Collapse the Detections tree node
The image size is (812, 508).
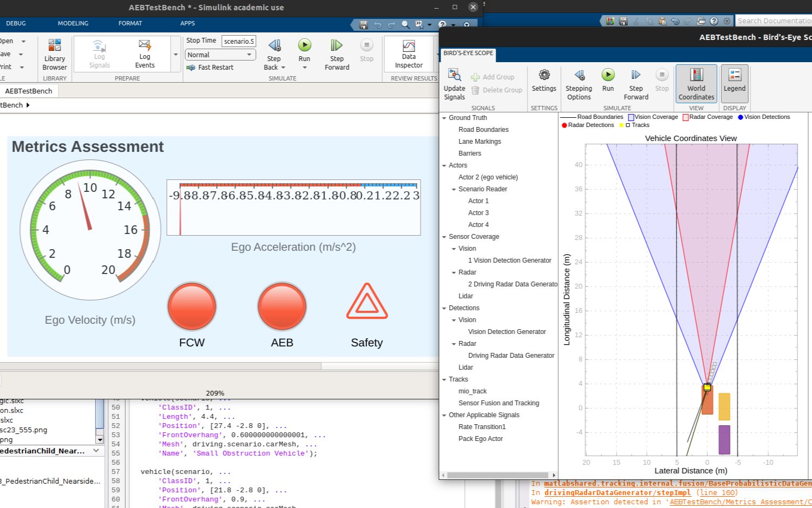click(444, 308)
